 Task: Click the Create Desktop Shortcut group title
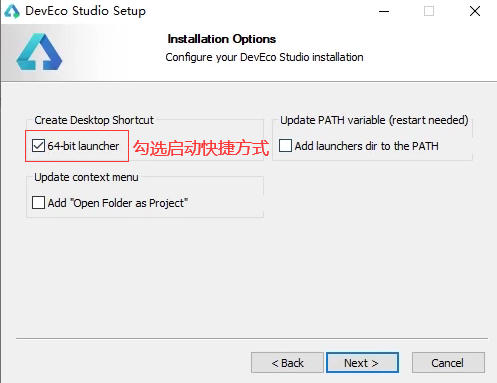[94, 120]
